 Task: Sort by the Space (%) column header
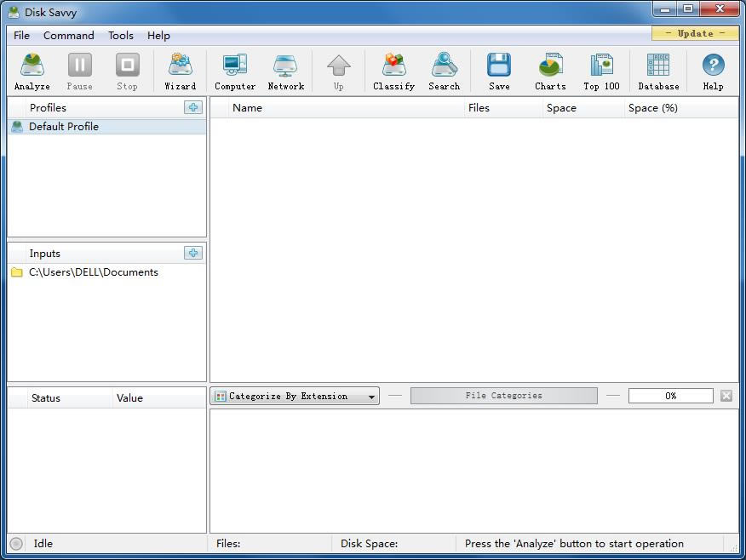coord(681,108)
